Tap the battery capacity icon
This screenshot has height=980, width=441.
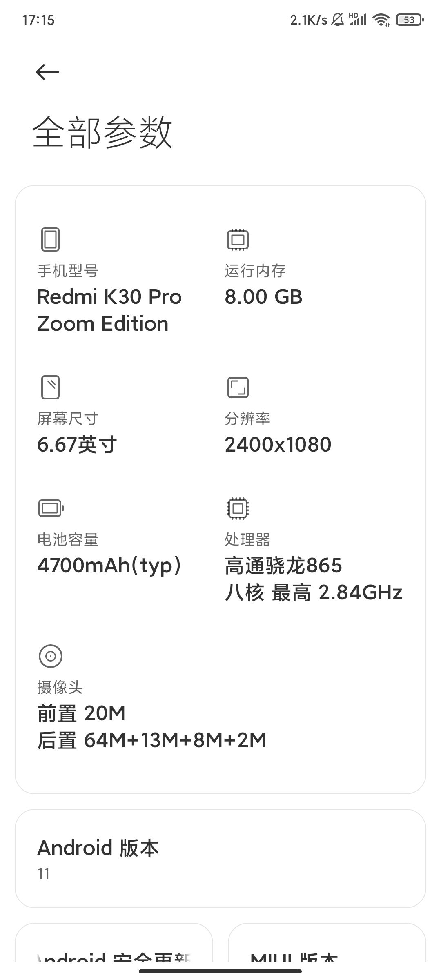[x=51, y=508]
